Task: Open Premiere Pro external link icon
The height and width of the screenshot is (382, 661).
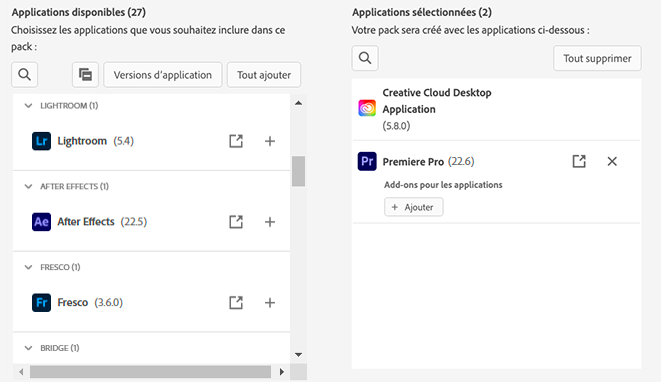Action: pyautogui.click(x=579, y=161)
